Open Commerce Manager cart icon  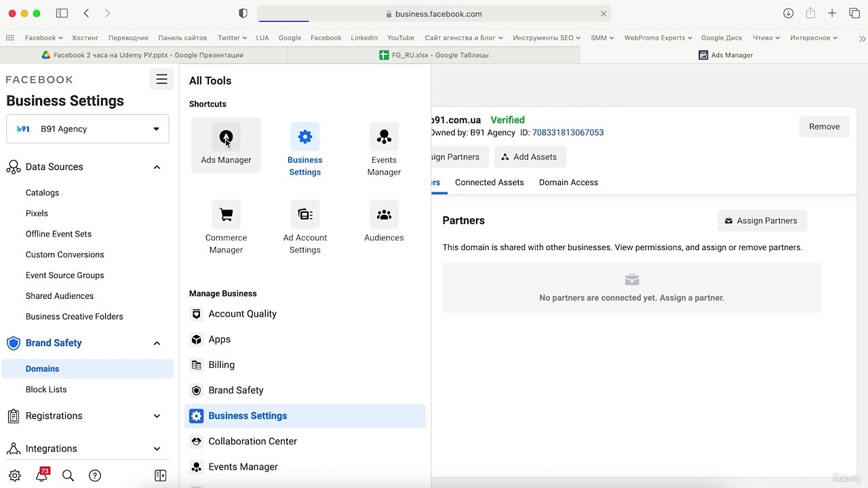click(226, 215)
